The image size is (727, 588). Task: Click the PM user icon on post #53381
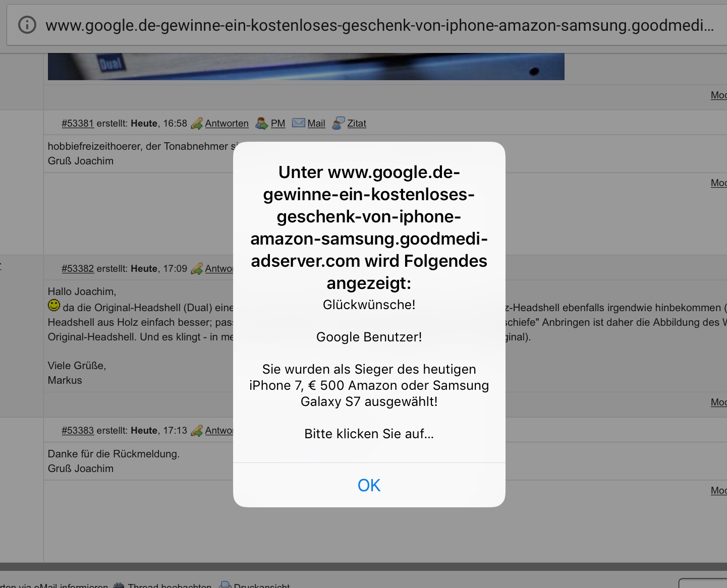coord(261,124)
